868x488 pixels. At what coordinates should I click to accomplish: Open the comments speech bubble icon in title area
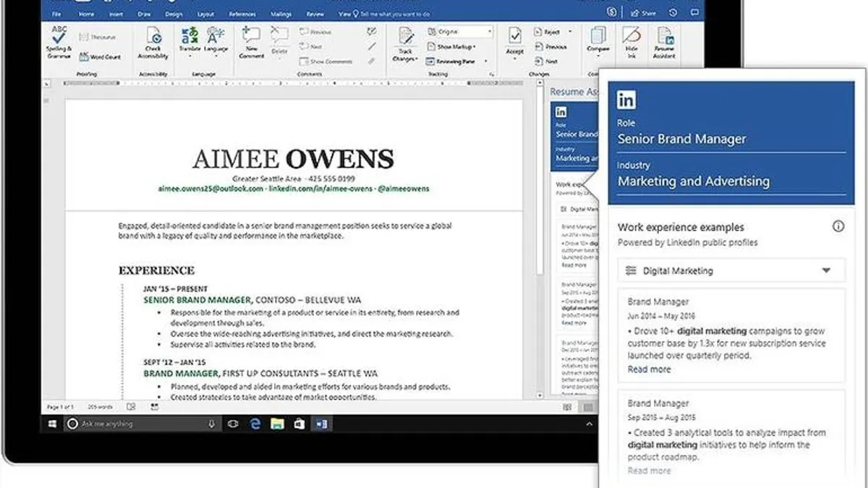click(696, 13)
